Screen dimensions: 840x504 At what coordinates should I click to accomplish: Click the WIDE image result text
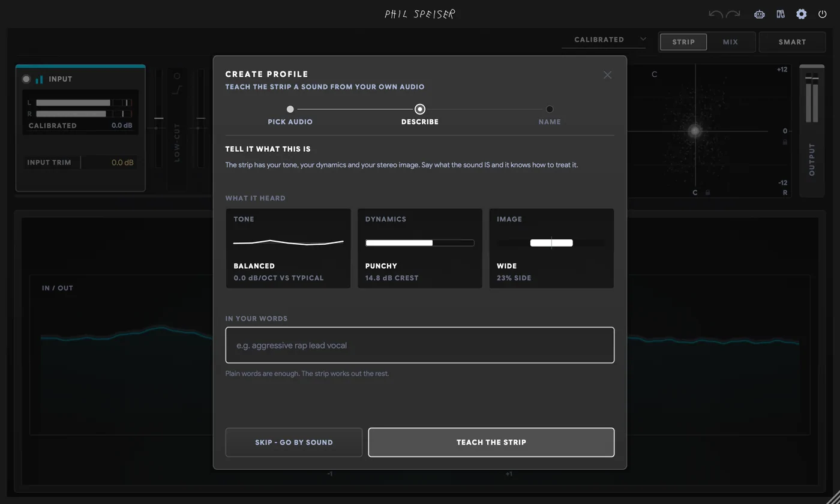coord(507,266)
